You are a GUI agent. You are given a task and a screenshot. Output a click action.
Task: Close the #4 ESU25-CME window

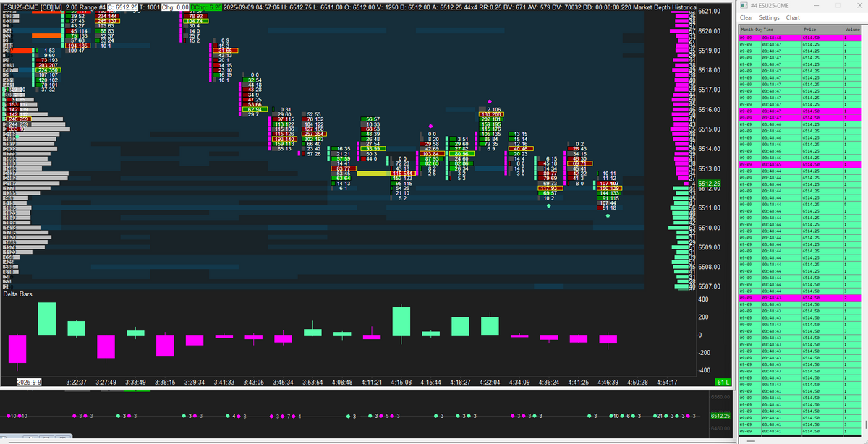coord(858,6)
